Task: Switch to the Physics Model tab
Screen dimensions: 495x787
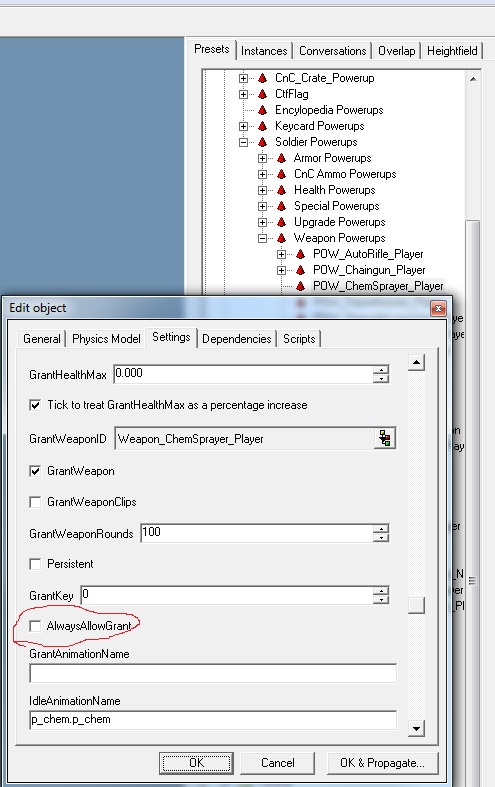Action: (x=106, y=339)
